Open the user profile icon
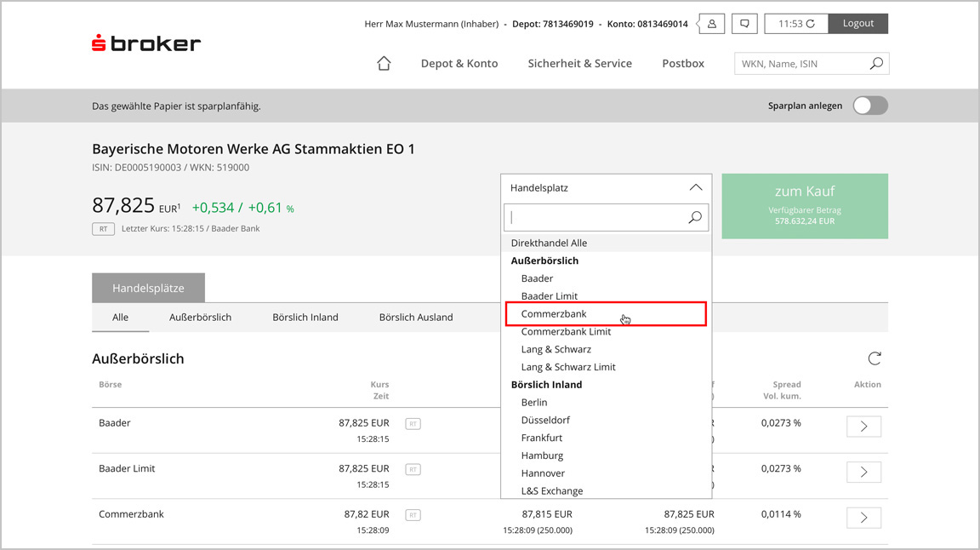This screenshot has width=980, height=550. pos(711,24)
